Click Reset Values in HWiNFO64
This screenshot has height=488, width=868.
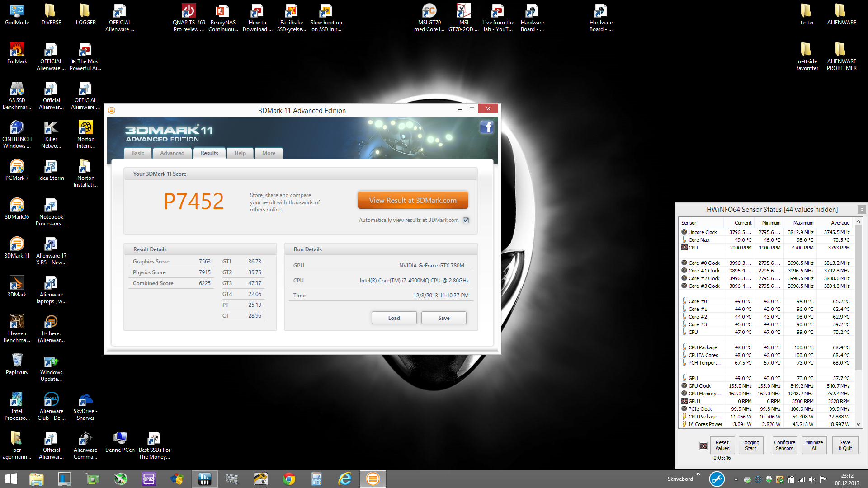pyautogui.click(x=722, y=446)
